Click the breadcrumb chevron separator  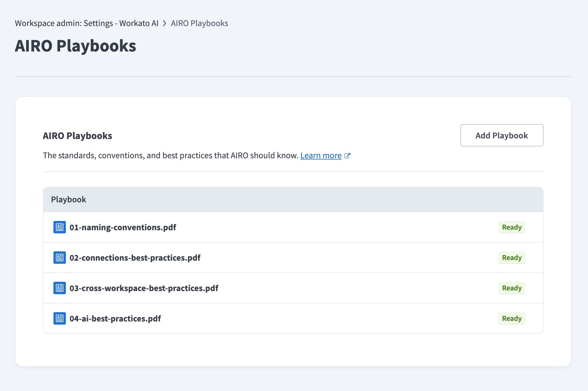(x=165, y=23)
